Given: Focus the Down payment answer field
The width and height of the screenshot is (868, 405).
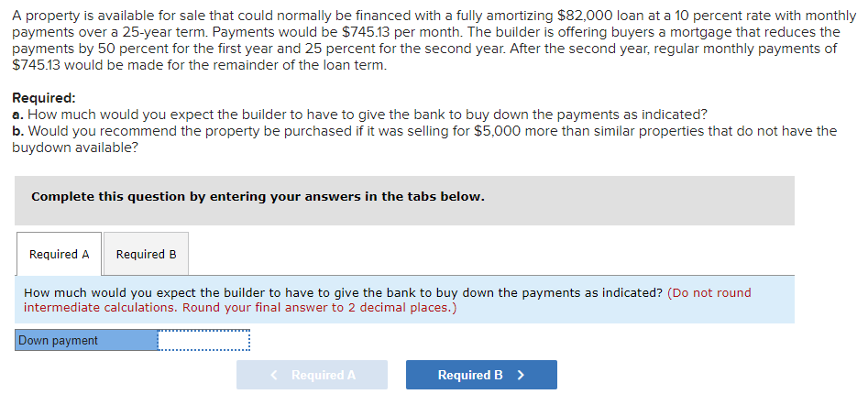Looking at the screenshot, I should click(203, 340).
